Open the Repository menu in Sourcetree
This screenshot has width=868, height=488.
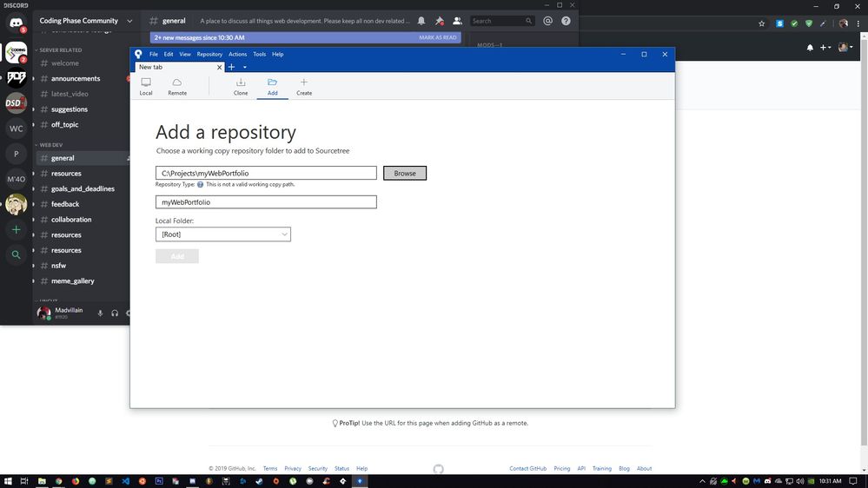click(x=209, y=54)
